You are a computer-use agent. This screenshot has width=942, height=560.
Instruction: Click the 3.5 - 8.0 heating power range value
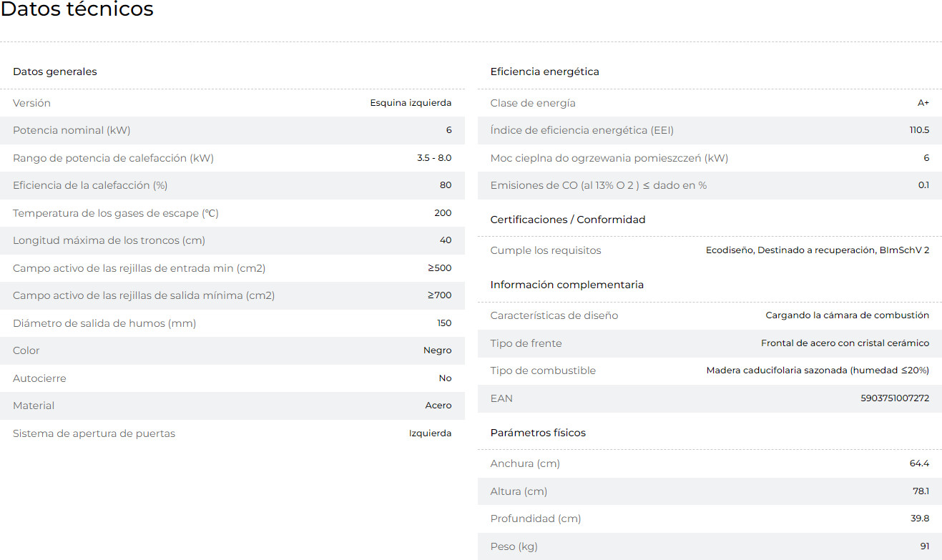(434, 158)
